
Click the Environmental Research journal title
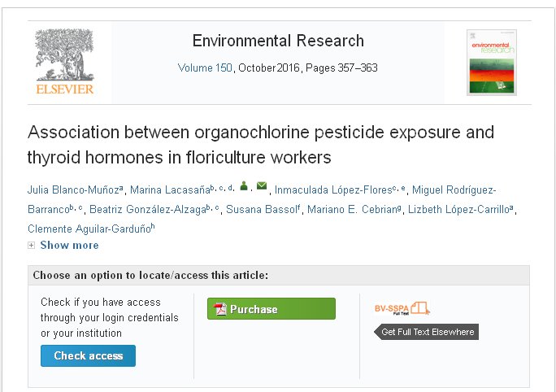tap(278, 41)
